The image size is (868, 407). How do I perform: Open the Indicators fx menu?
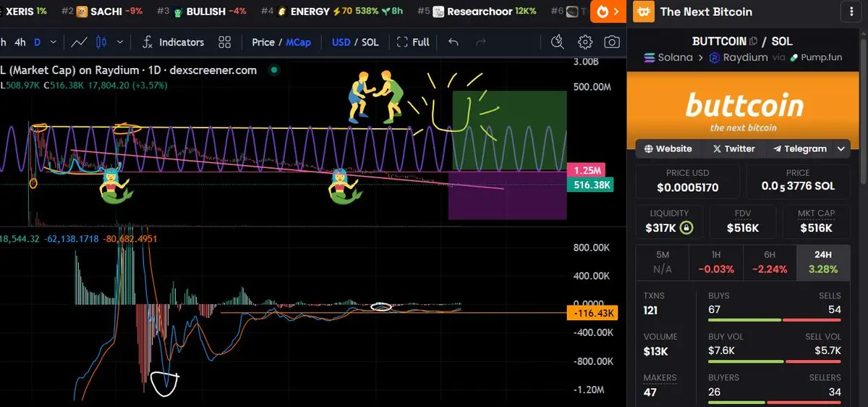173,42
